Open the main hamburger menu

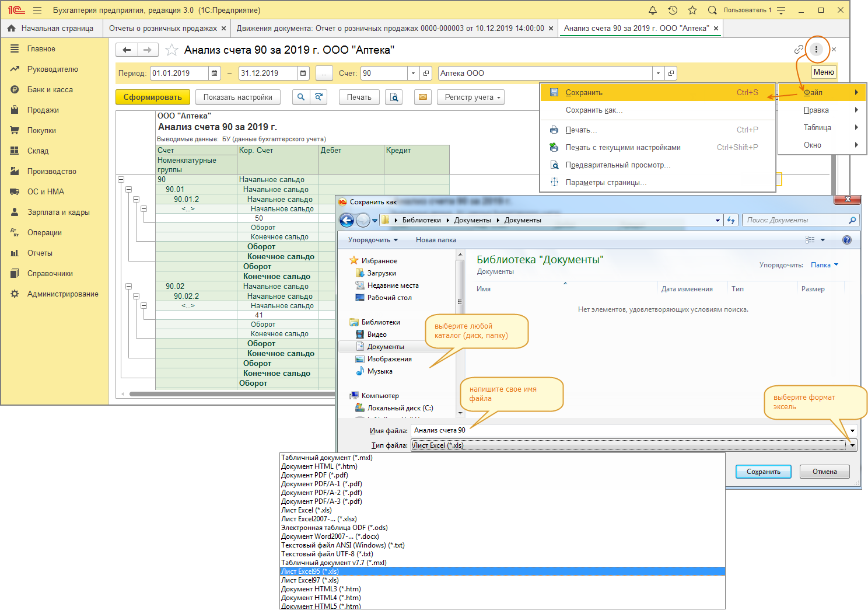pos(37,10)
